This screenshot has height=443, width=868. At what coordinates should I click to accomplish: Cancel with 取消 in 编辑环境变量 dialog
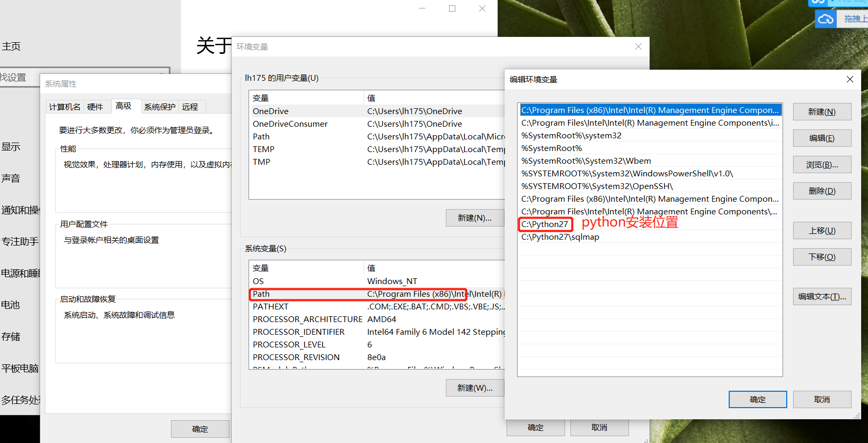pyautogui.click(x=822, y=400)
